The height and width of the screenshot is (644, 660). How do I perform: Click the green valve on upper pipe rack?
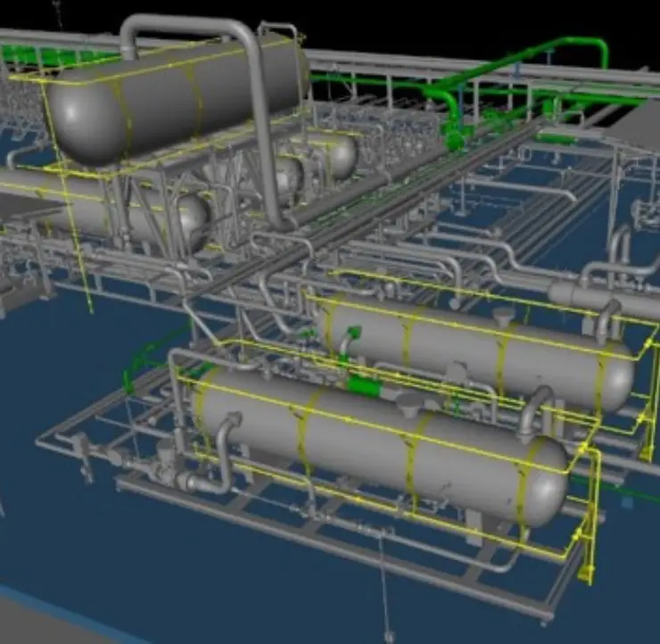(x=455, y=138)
